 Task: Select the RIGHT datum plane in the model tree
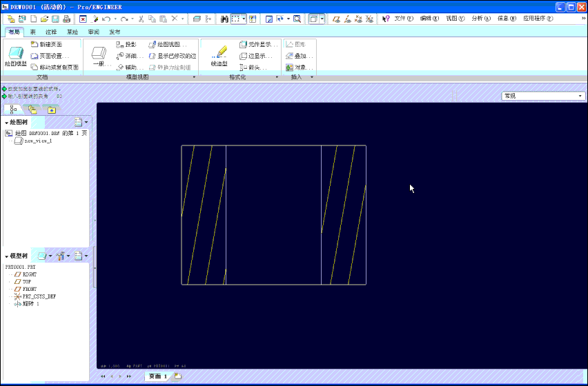[x=26, y=274]
